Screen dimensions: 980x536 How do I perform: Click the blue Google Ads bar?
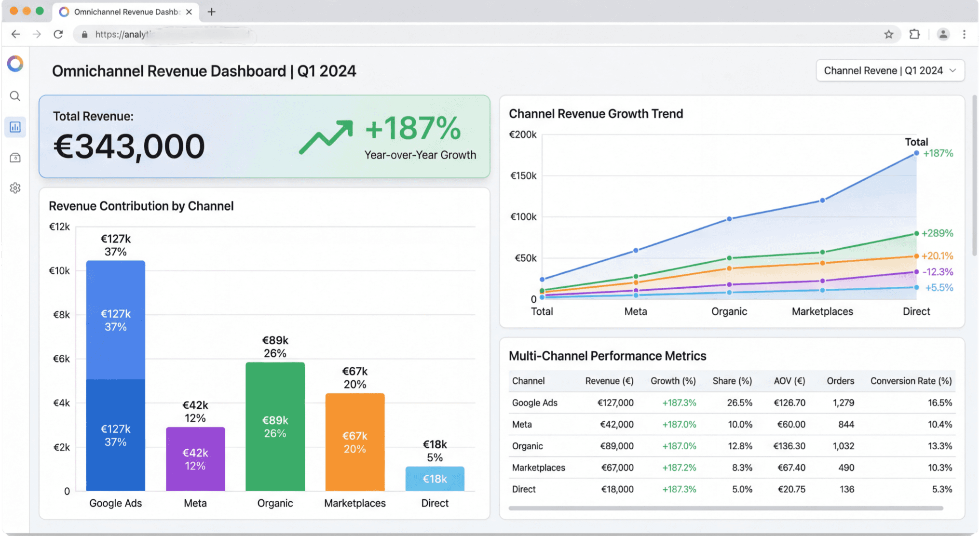116,376
